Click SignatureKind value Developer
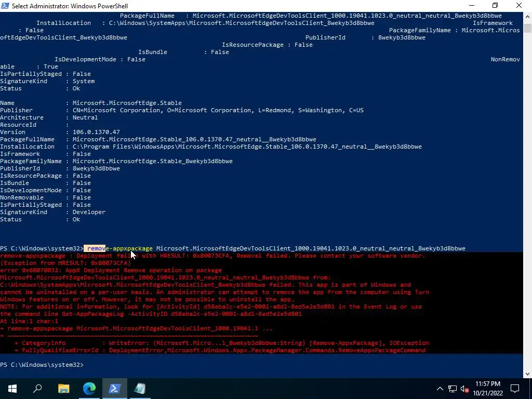Viewport: 532px width, 399px height. [x=89, y=212]
